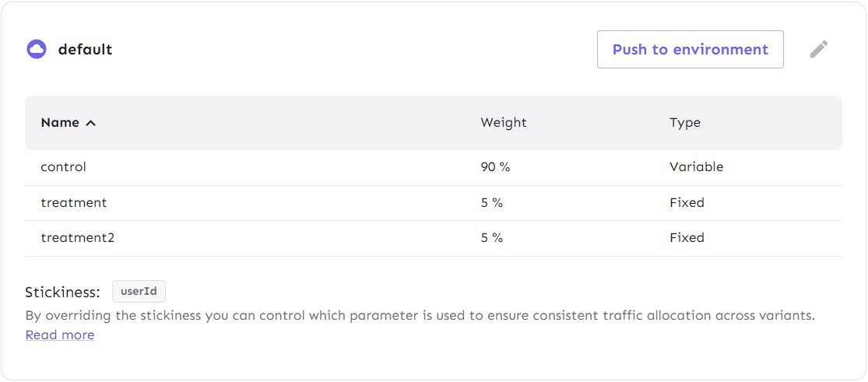Viewport: 868px width, 382px height.
Task: Click the pencil edit variants icon
Action: click(x=819, y=49)
